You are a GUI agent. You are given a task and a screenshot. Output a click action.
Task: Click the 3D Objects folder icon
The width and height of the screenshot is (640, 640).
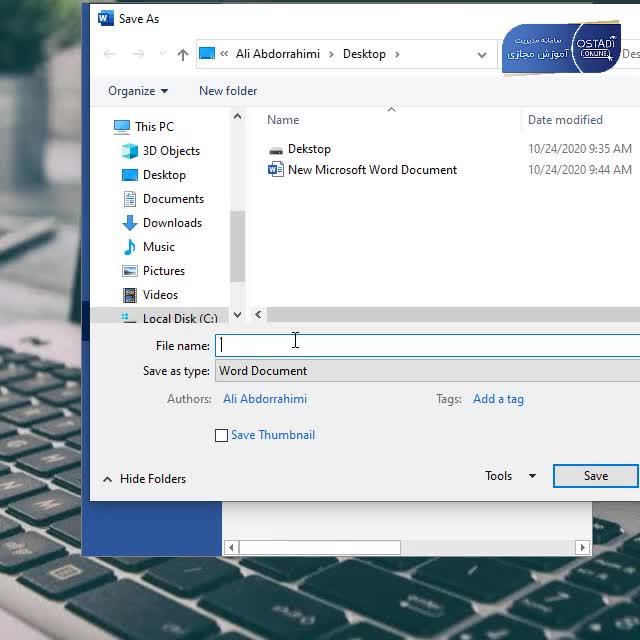(x=130, y=151)
